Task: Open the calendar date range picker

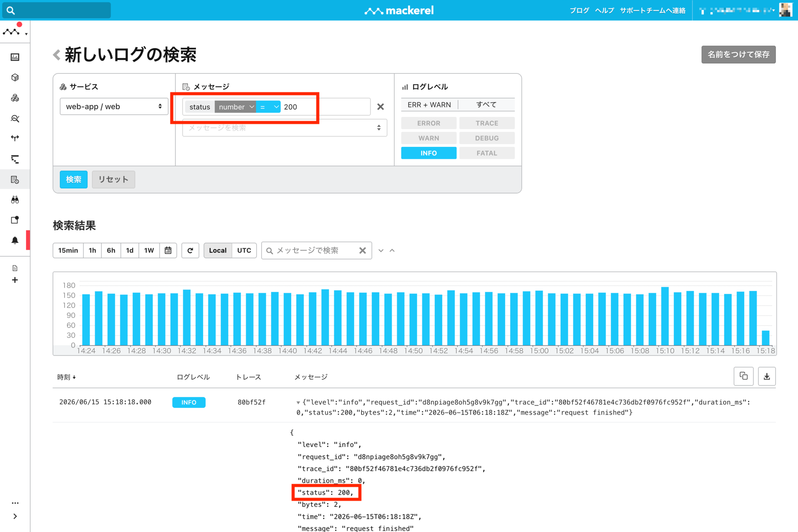Action: pos(168,250)
